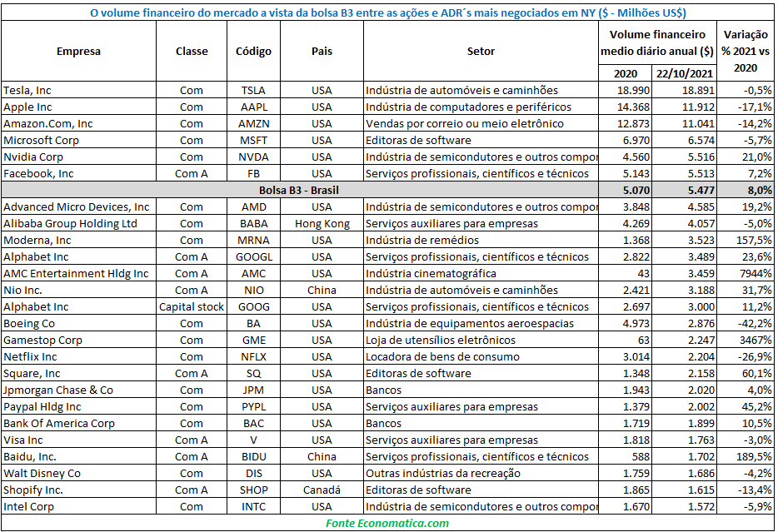Select the table title about B3 volume
This screenshot has width=778, height=532.
pos(388,12)
